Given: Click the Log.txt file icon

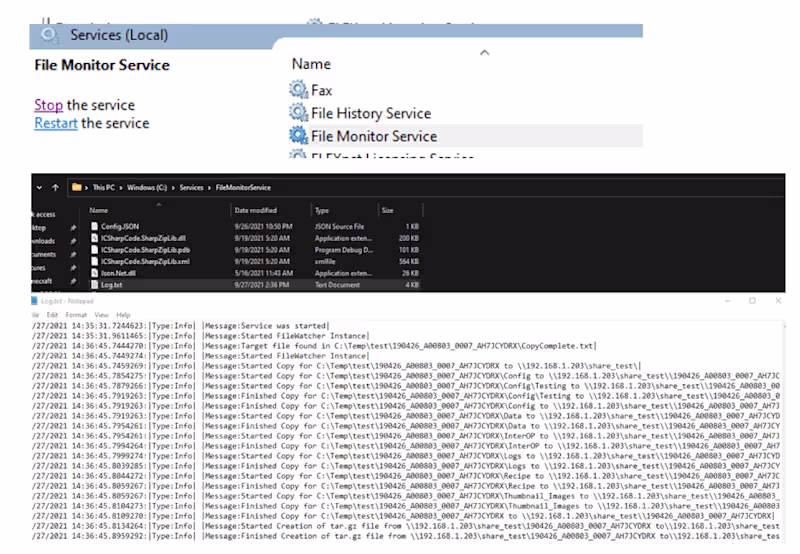Looking at the screenshot, I should point(94,285).
